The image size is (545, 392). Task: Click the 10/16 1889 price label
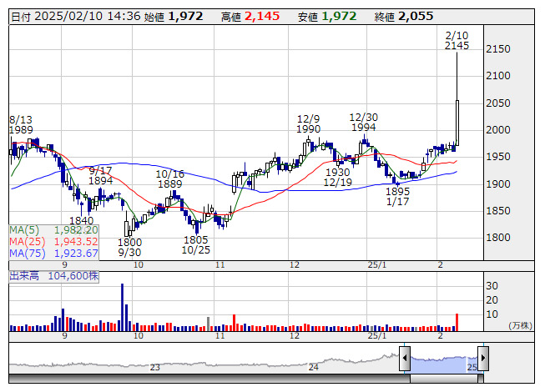pos(170,179)
